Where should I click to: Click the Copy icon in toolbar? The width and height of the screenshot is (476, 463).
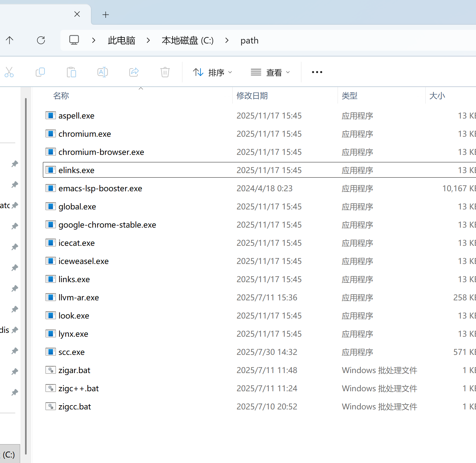(x=40, y=72)
